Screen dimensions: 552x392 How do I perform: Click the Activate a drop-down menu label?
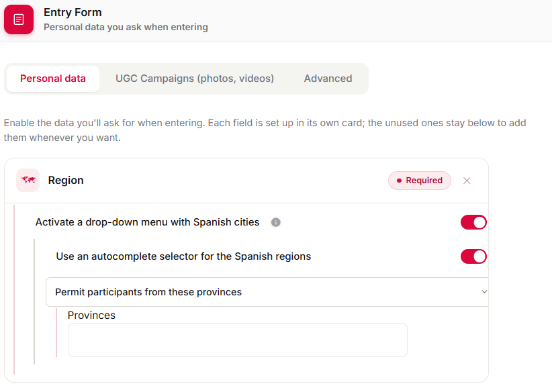point(148,222)
